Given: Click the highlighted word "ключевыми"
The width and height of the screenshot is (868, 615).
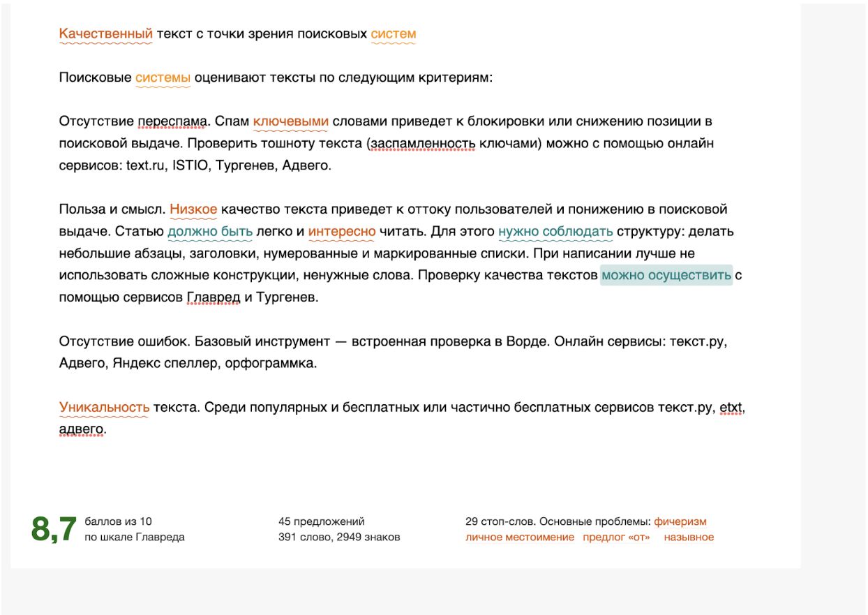Looking at the screenshot, I should [290, 121].
